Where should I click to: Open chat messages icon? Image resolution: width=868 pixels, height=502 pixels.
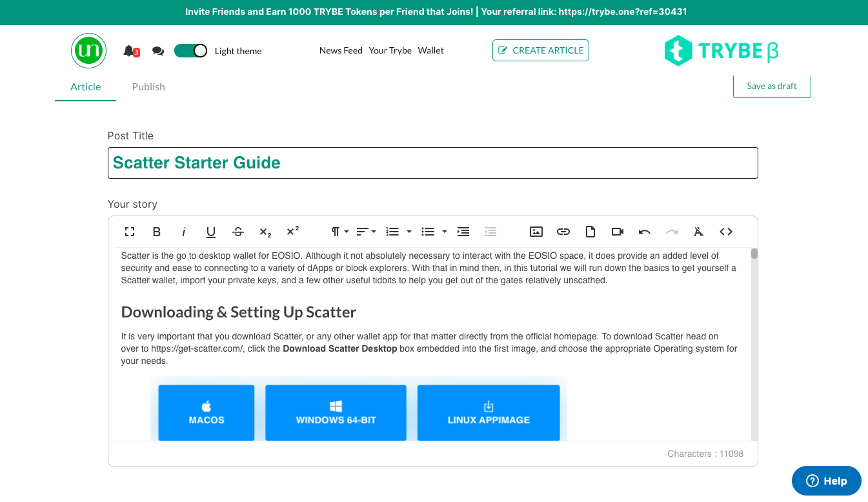coord(158,50)
